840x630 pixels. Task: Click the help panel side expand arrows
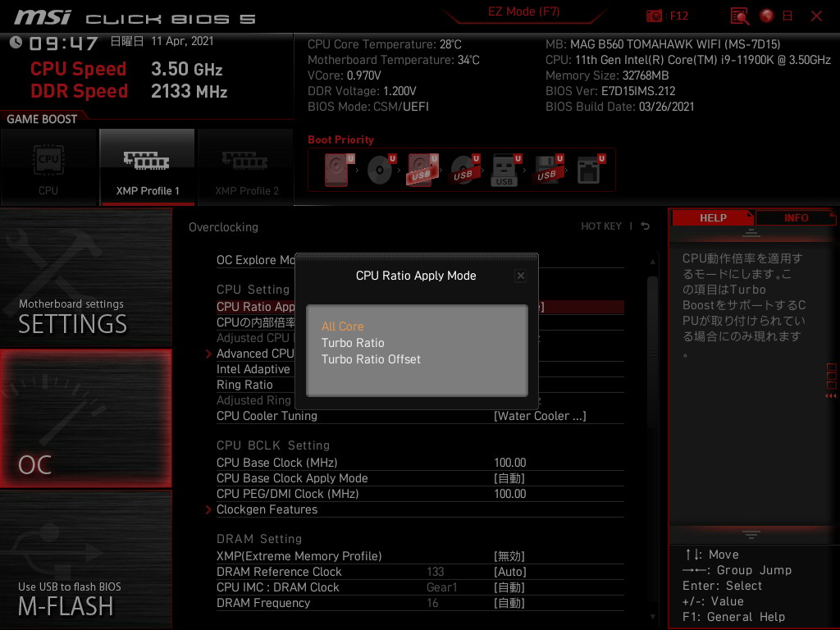pyautogui.click(x=831, y=396)
